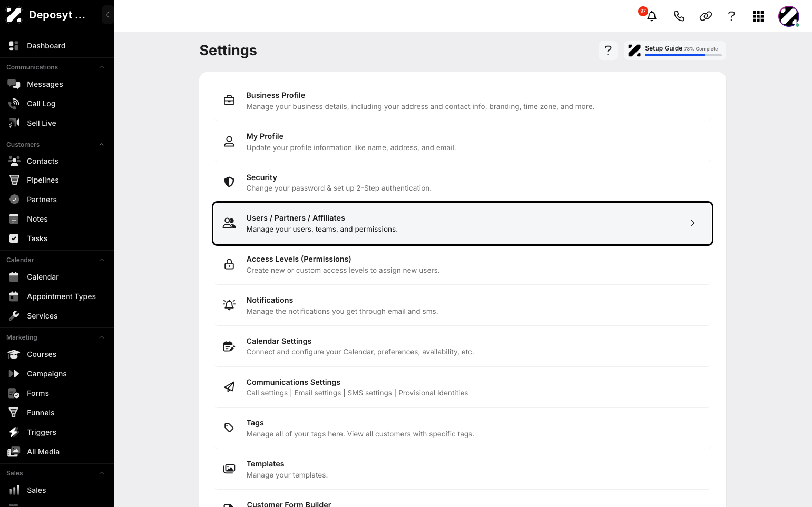Click the Courses graduation cap icon
The image size is (812, 507).
(14, 354)
